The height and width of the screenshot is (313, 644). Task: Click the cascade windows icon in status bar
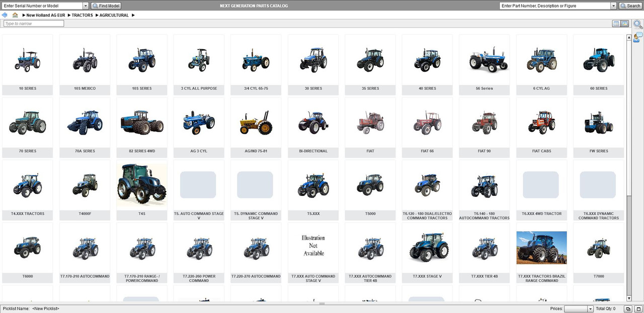point(628,308)
